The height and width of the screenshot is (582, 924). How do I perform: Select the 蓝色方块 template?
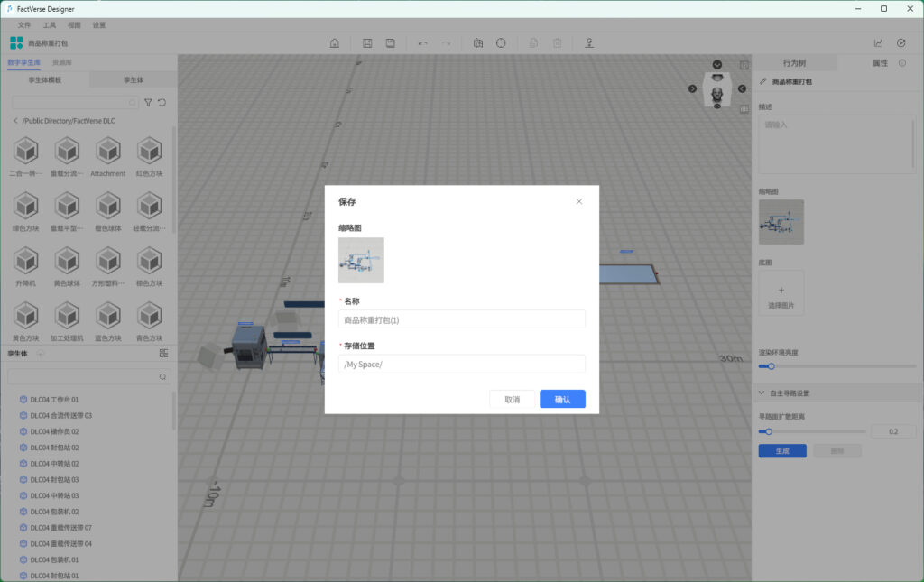click(x=108, y=321)
